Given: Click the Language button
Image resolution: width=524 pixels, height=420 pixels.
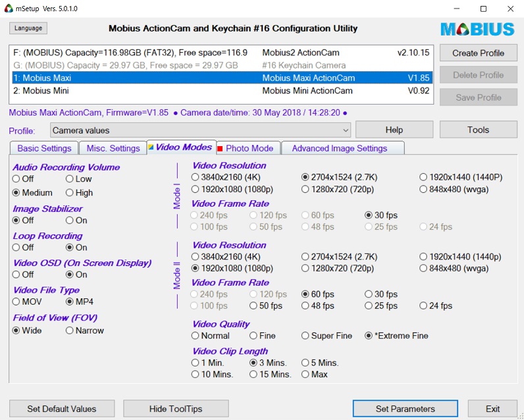Looking at the screenshot, I should tap(28, 28).
